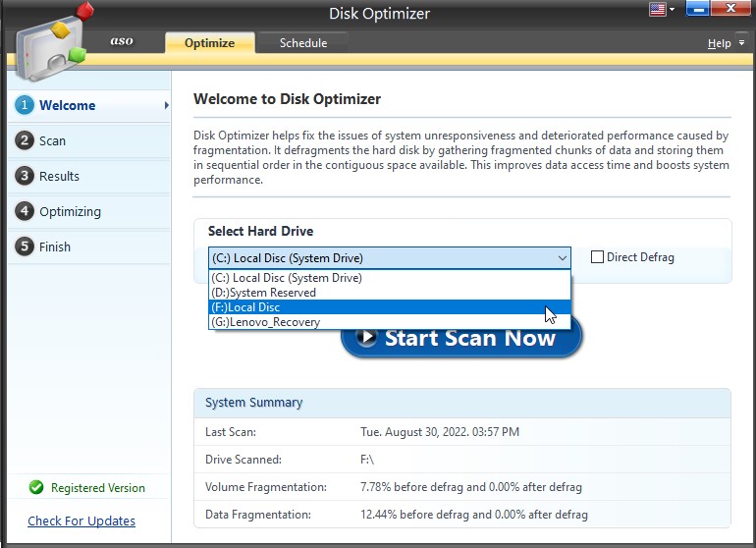Go to the Welcome step
Viewport: 756px width, 548px height.
pyautogui.click(x=89, y=105)
